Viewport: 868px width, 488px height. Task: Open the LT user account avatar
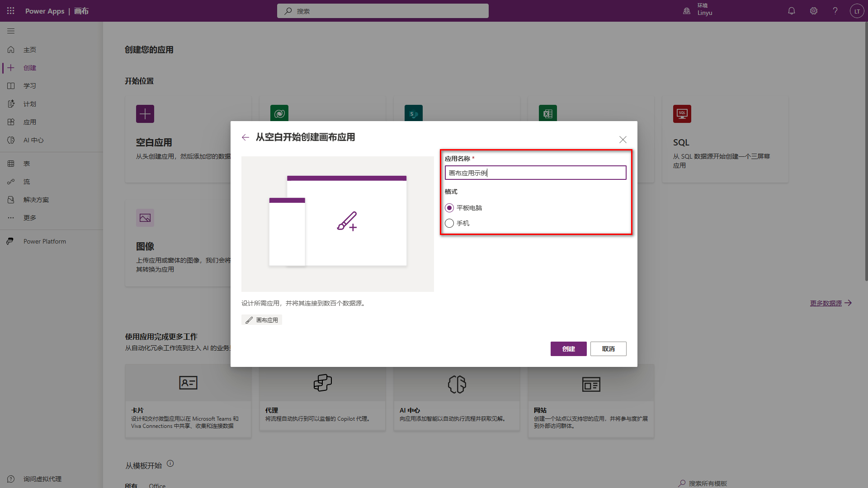857,11
